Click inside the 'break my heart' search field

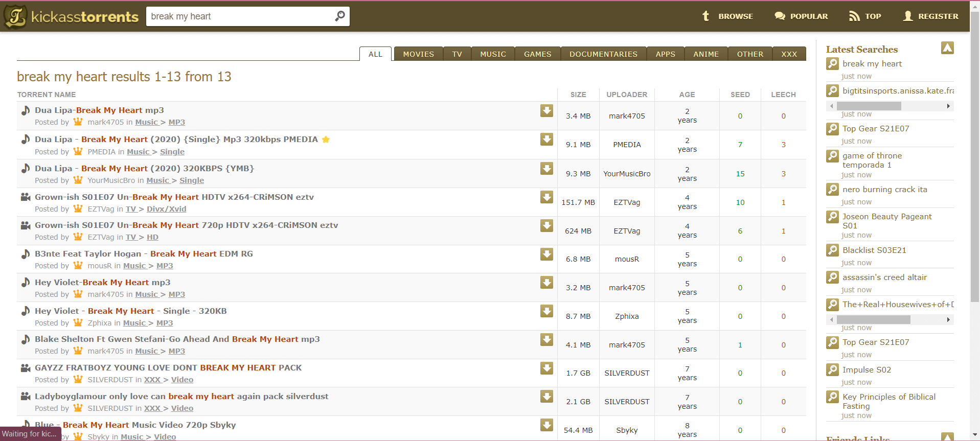[238, 16]
